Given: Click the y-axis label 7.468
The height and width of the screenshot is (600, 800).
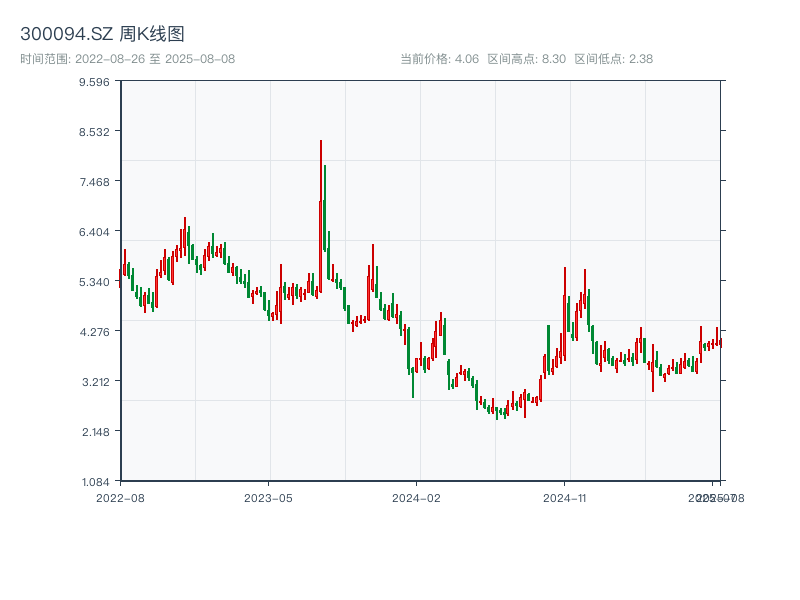Looking at the screenshot, I should (x=94, y=182).
